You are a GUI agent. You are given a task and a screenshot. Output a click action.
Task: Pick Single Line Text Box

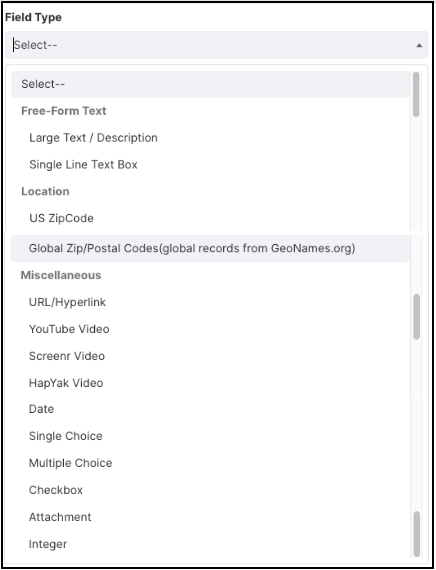(210, 165)
